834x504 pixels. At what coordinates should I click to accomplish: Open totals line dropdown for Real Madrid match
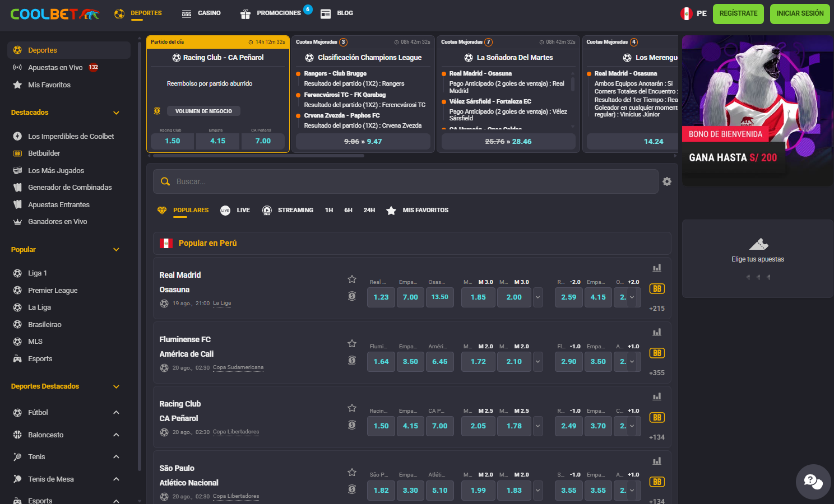pyautogui.click(x=538, y=297)
